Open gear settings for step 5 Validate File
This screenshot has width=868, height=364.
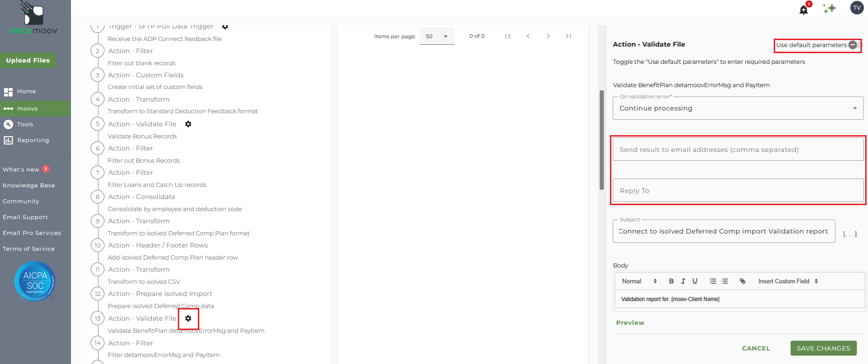coord(188,124)
